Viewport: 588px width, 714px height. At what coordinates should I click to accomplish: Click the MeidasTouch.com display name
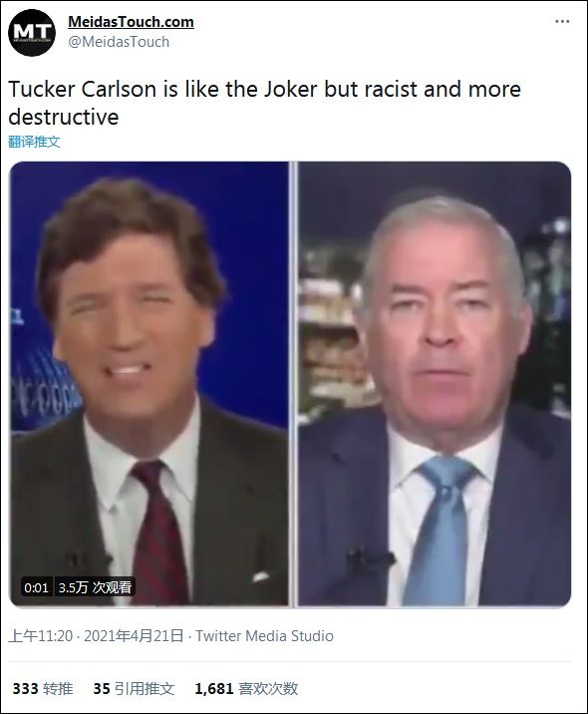click(132, 21)
